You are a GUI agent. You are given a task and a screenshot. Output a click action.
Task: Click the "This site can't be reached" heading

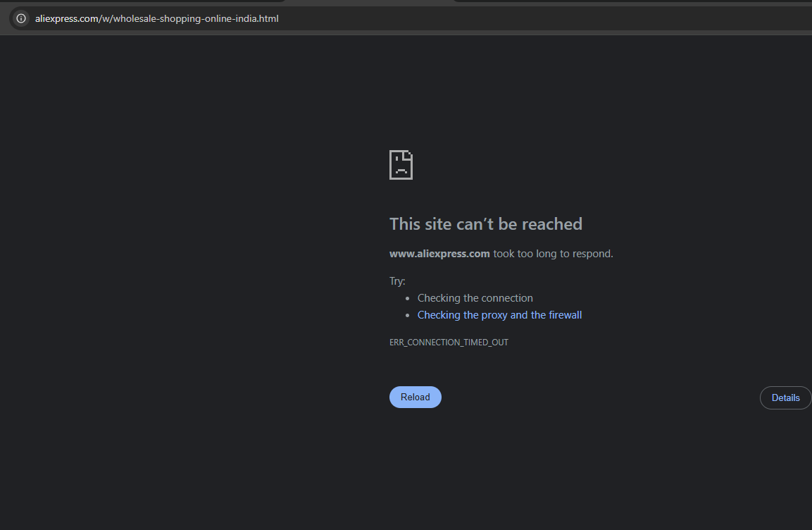click(x=485, y=224)
